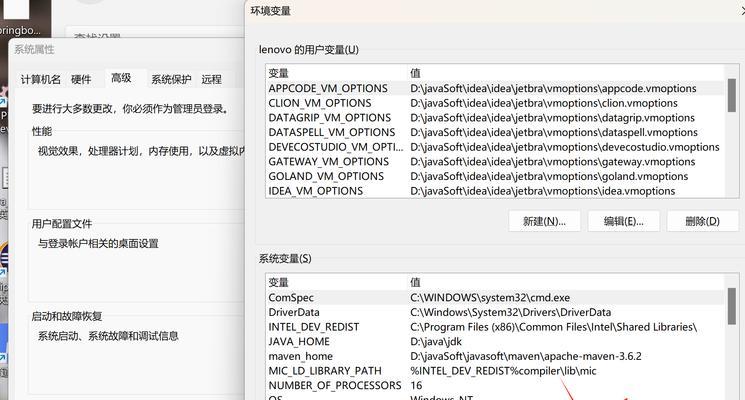
Task: Switch to the 计算机名 tab in System Properties
Action: click(x=40, y=79)
